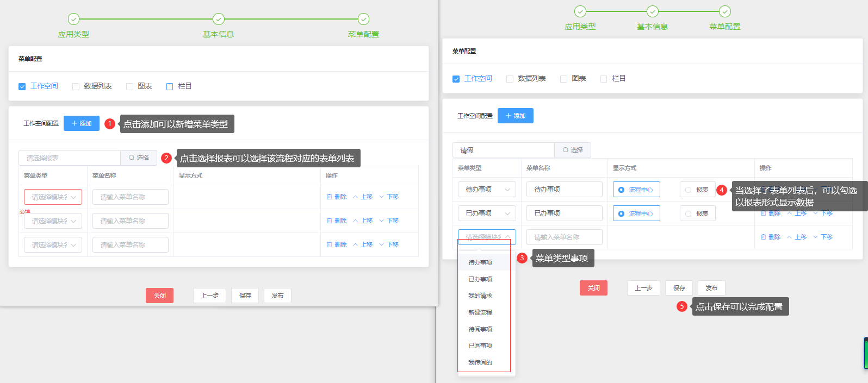Select the 流程中心 radio in the 待办事项 row
This screenshot has width=868, height=383.
[621, 190]
